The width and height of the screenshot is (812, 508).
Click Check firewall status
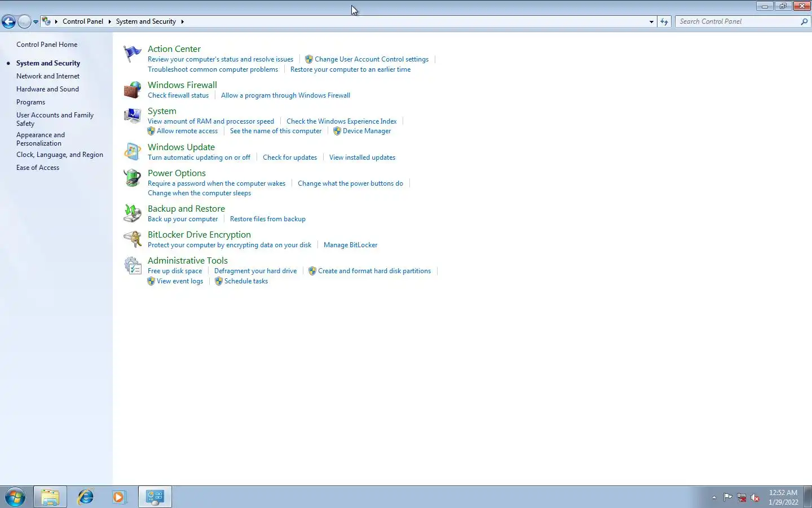click(178, 95)
